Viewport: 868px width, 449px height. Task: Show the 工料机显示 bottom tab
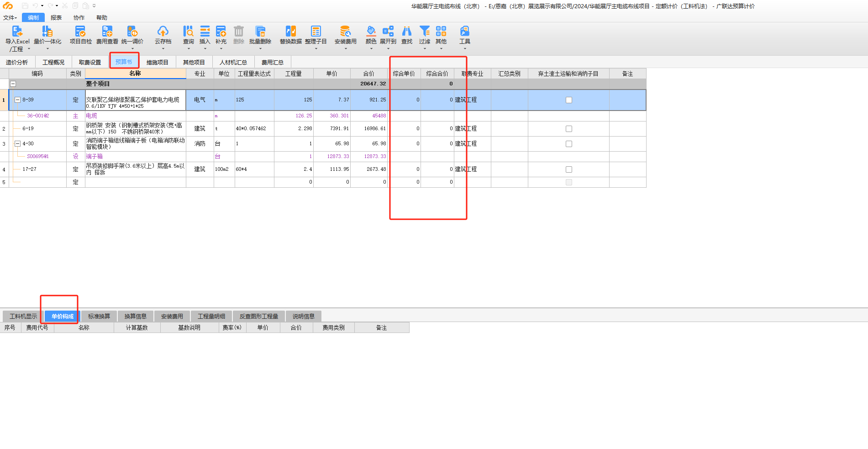coord(23,317)
